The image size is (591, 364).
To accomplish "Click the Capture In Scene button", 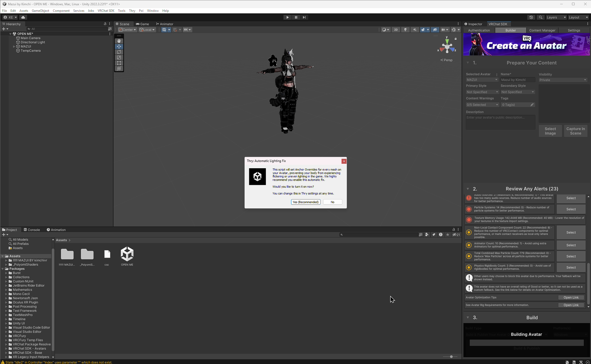I will (x=575, y=131).
